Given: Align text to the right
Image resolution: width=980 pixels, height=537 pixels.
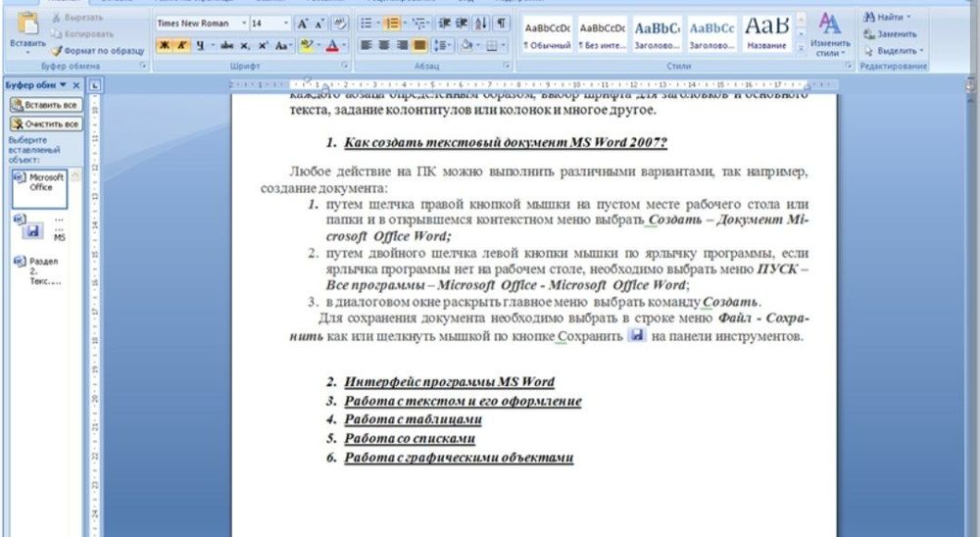Looking at the screenshot, I should coord(402,45).
